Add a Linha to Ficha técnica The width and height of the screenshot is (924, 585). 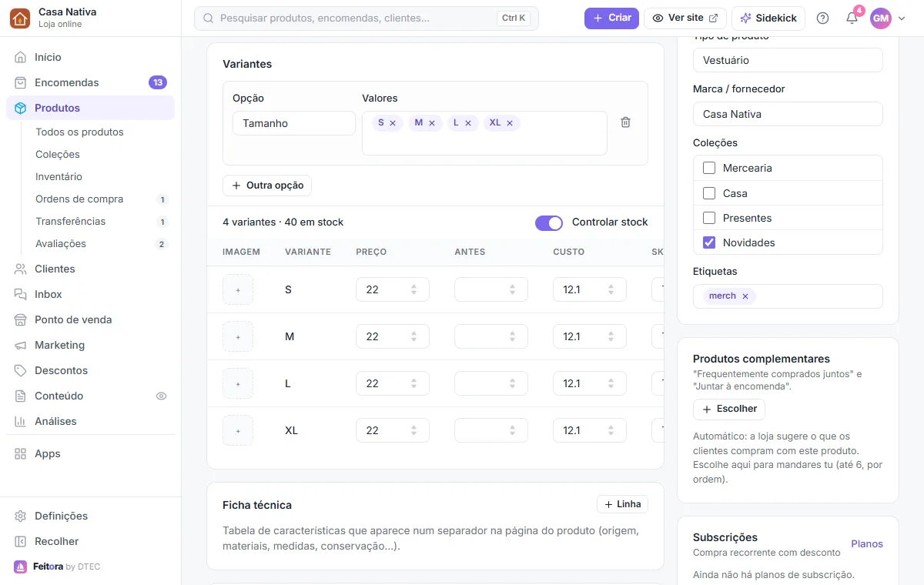coord(622,504)
